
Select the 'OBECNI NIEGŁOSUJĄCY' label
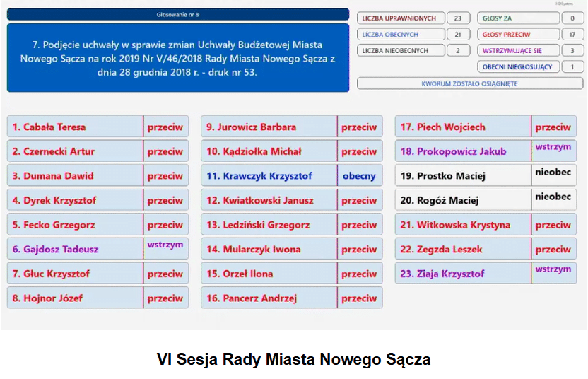tap(519, 66)
